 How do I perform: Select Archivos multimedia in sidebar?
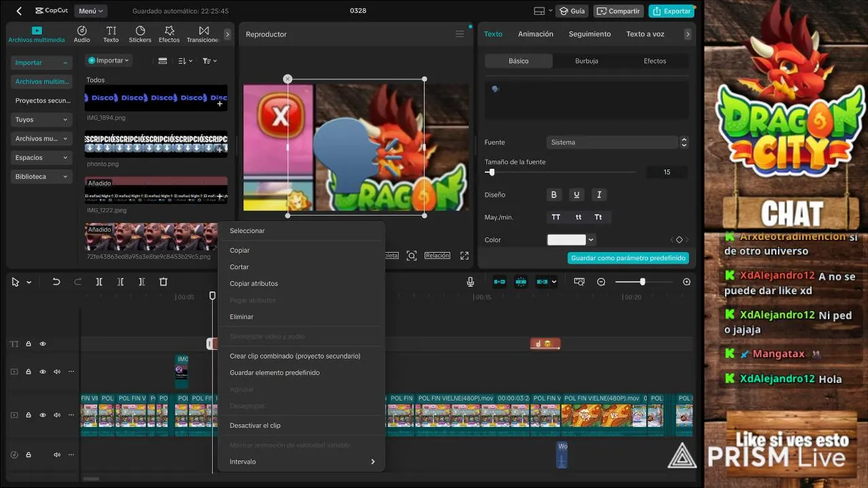[x=41, y=81]
